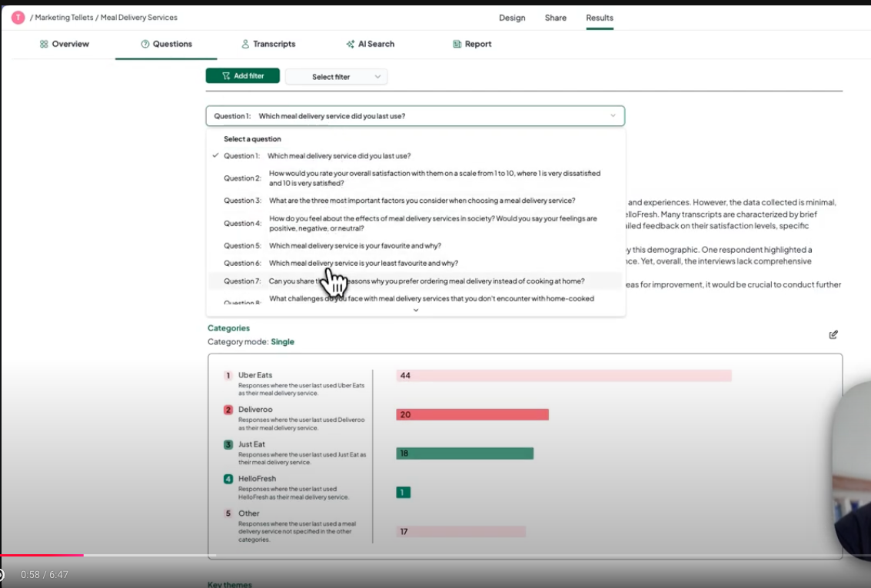The image size is (871, 588).
Task: Select Question 5 about favourite service
Action: click(415, 245)
